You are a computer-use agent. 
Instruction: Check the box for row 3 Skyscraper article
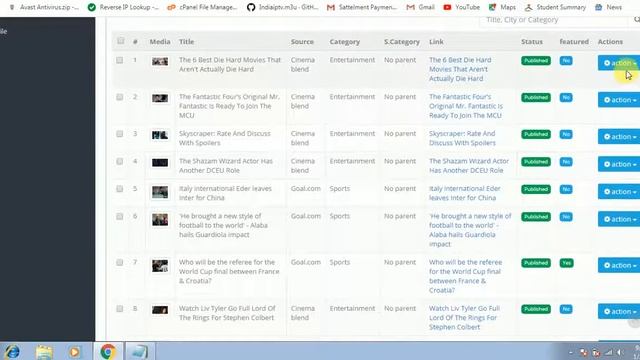tap(120, 134)
